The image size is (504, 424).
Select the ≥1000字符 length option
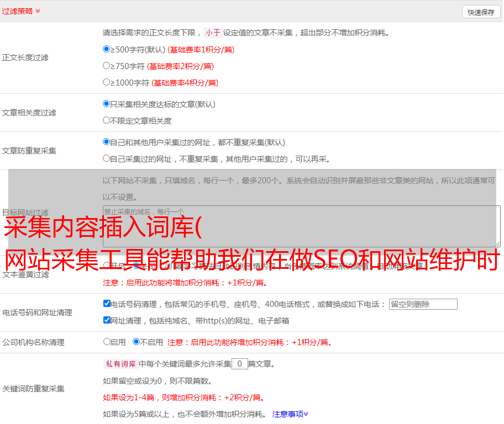106,82
